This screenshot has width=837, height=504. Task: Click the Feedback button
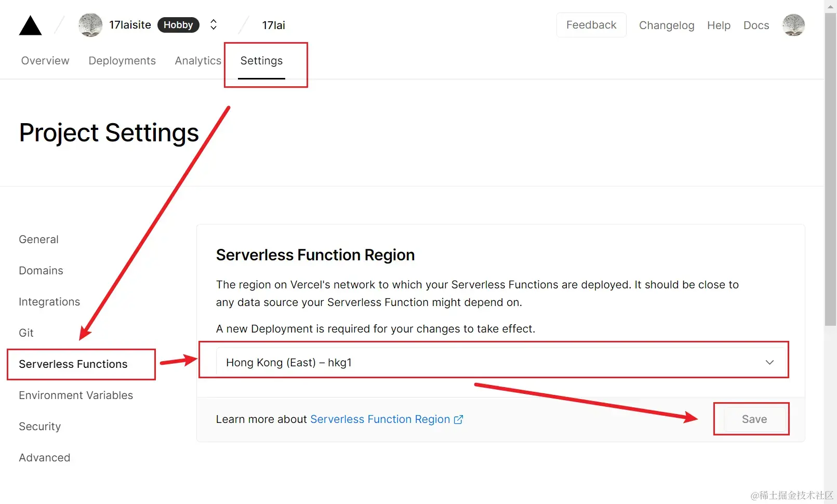point(591,24)
